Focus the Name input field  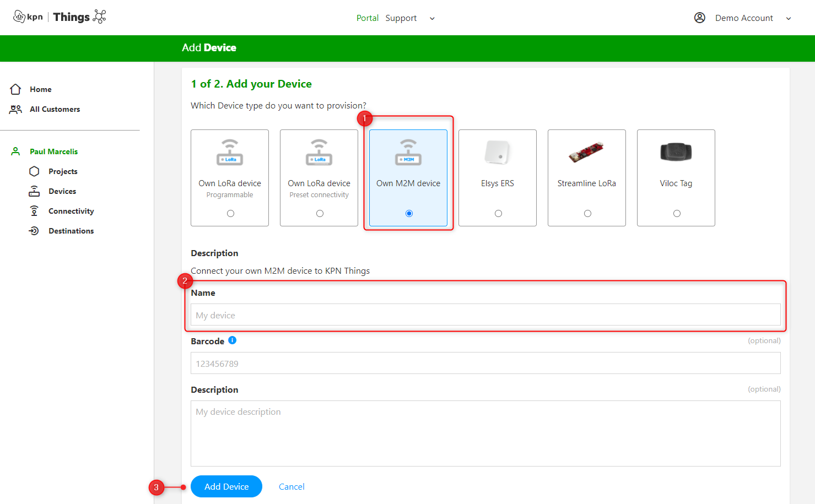coord(485,315)
